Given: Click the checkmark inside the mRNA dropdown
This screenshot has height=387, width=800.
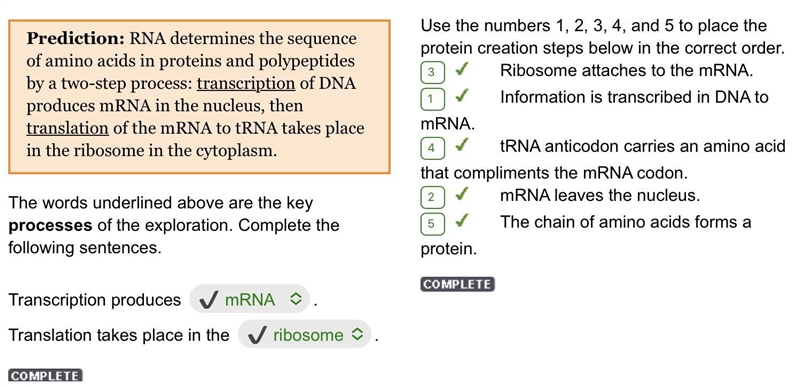Looking at the screenshot, I should [x=209, y=300].
